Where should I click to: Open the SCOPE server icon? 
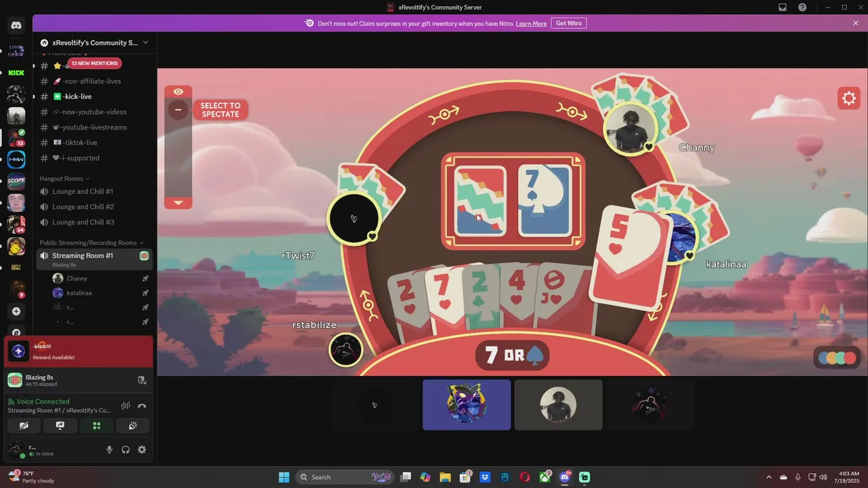click(16, 181)
